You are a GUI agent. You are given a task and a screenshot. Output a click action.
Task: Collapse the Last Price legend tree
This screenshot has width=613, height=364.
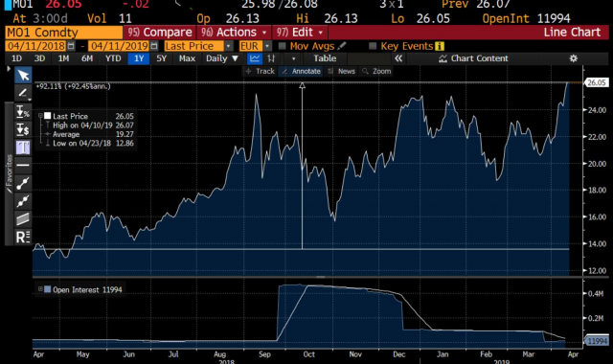click(40, 116)
